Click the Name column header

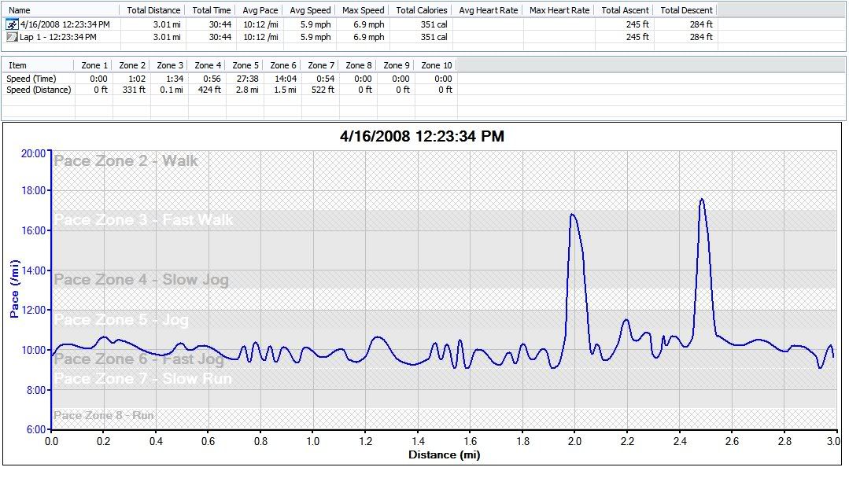[20, 10]
